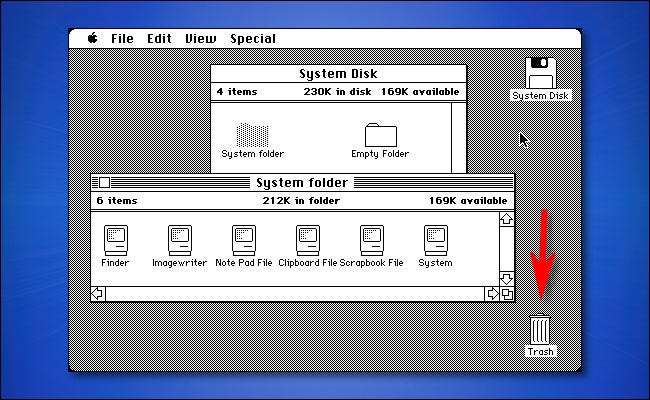
Task: Open the View menu
Action: [x=201, y=39]
